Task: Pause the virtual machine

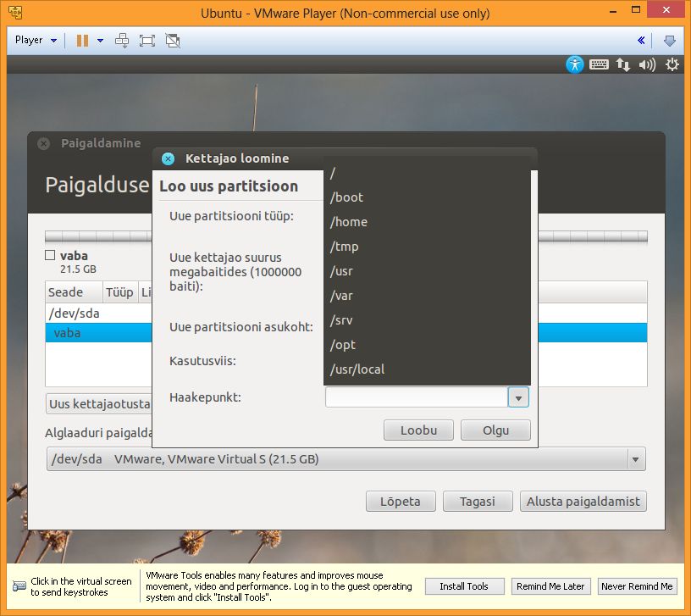Action: pyautogui.click(x=82, y=41)
